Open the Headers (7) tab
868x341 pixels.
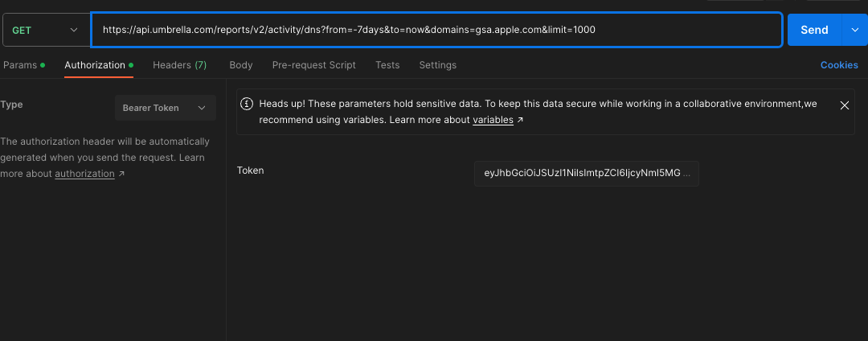click(x=179, y=65)
